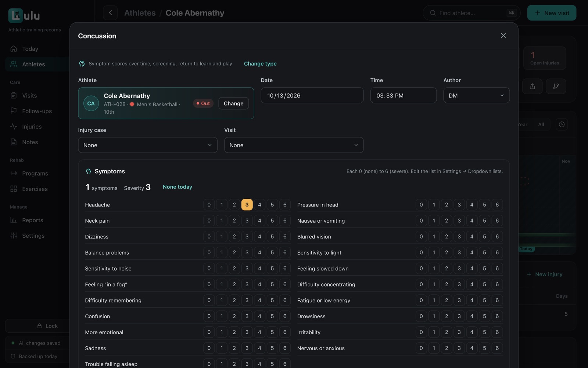Set Dizziness severity to 4
Image resolution: width=588 pixels, height=368 pixels.
259,237
